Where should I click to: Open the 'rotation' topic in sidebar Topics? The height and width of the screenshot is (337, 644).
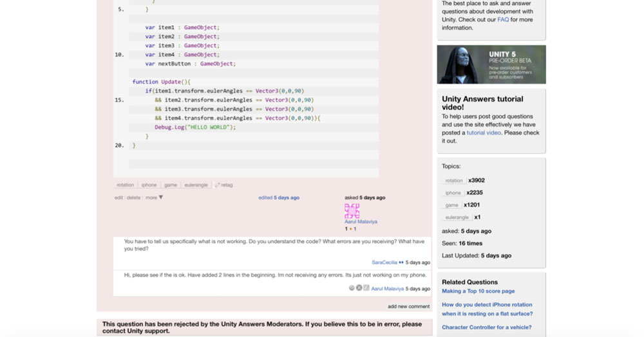(453, 181)
